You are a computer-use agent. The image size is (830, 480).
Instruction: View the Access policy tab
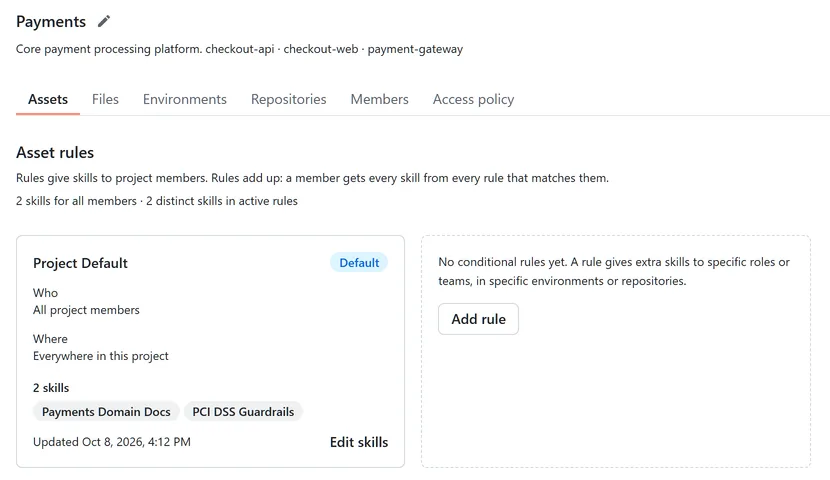[x=473, y=99]
